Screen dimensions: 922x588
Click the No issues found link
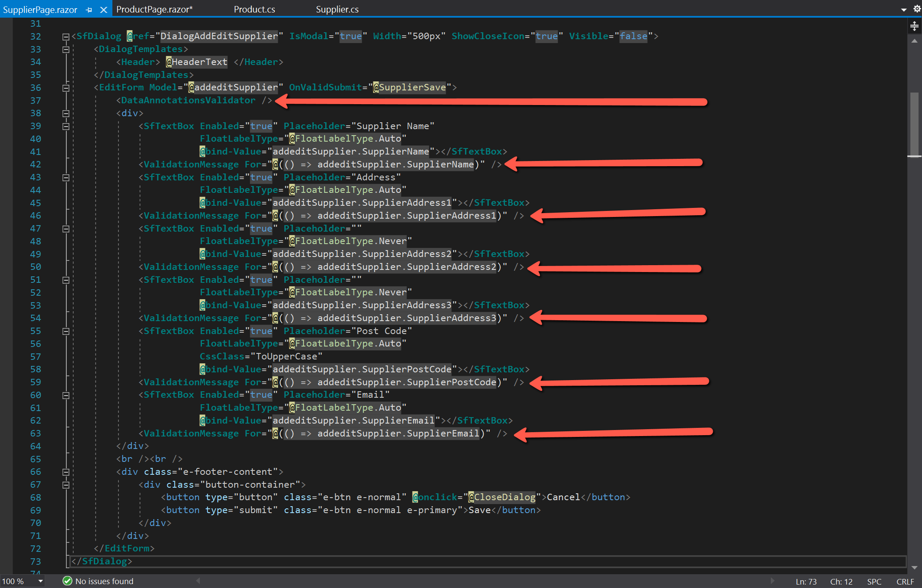tap(104, 581)
